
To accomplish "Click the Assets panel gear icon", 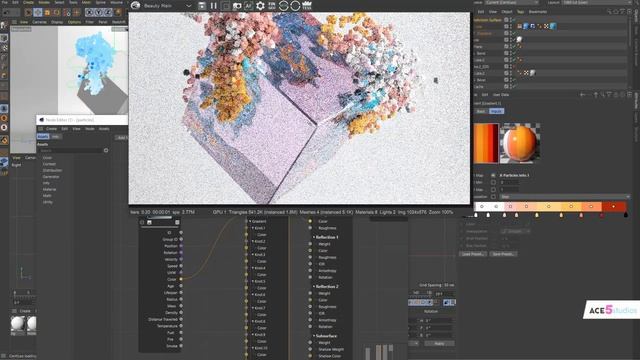I will pyautogui.click(x=106, y=150).
